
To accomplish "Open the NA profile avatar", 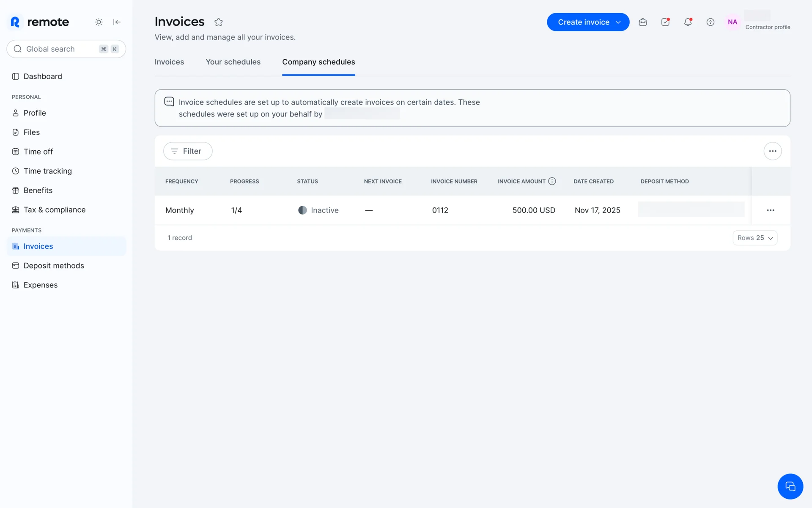I will (x=732, y=22).
